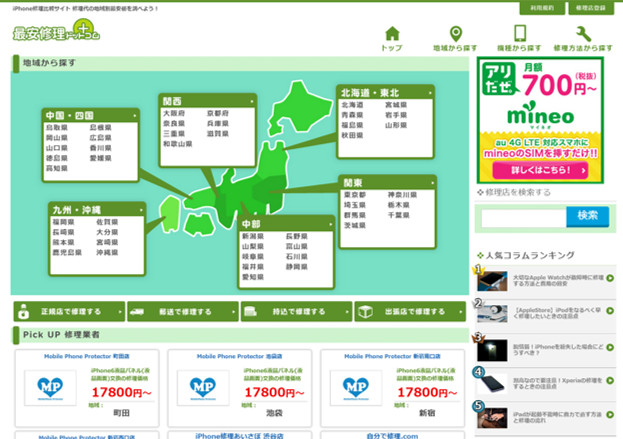623x439 pixels.
Task: Click the MP logo in the 池袋店 card
Action: [203, 387]
